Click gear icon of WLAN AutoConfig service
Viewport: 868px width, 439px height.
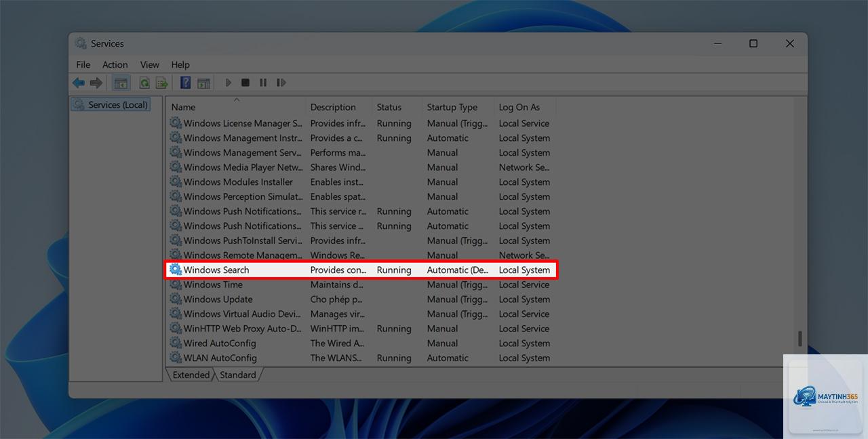tap(176, 358)
